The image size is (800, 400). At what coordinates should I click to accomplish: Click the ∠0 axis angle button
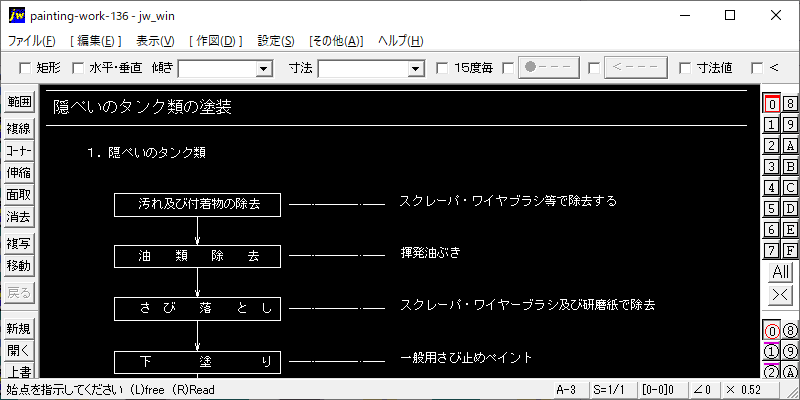click(703, 390)
